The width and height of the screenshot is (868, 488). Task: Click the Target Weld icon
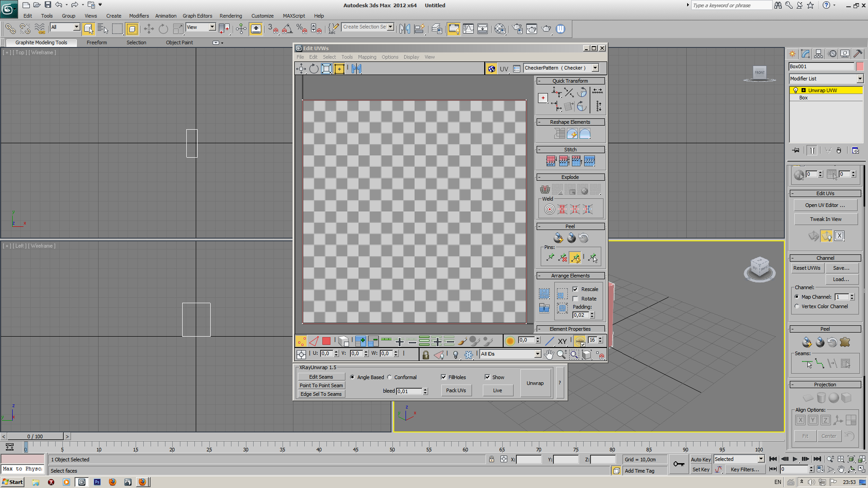pos(549,209)
